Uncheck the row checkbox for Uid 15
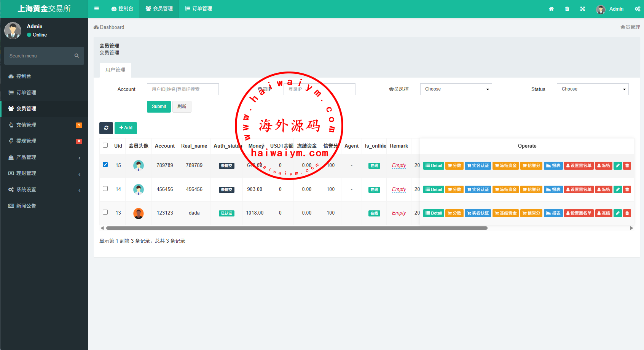Viewport: 644px width, 350px height. pyautogui.click(x=105, y=165)
